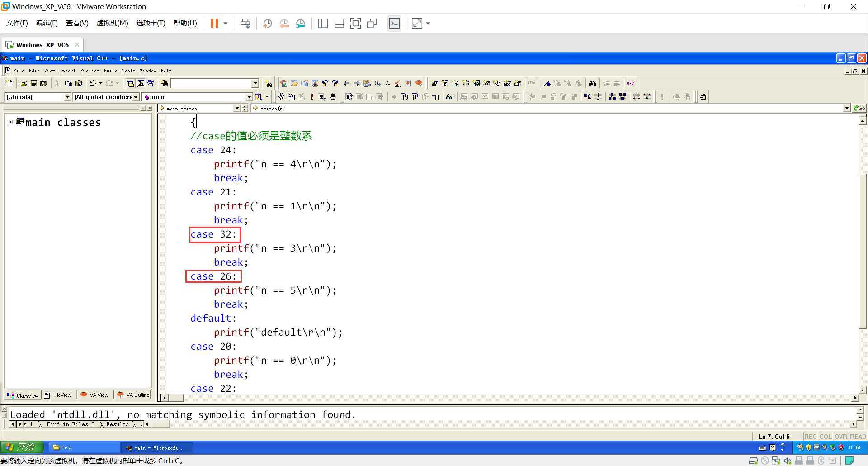Open the Tools menu

pos(128,71)
